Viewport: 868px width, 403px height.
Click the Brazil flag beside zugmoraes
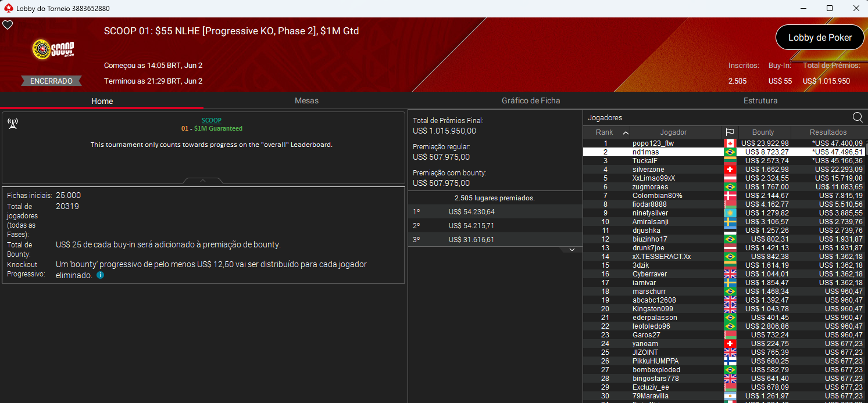(730, 187)
